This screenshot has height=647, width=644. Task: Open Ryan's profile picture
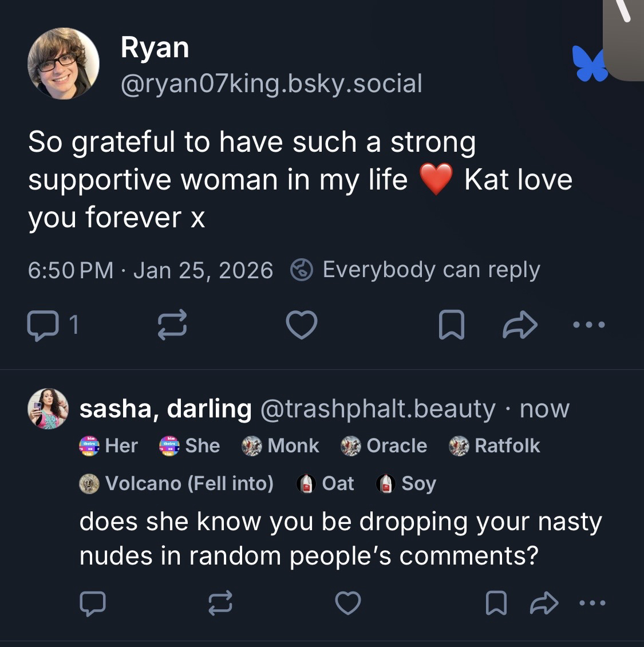pyautogui.click(x=63, y=64)
